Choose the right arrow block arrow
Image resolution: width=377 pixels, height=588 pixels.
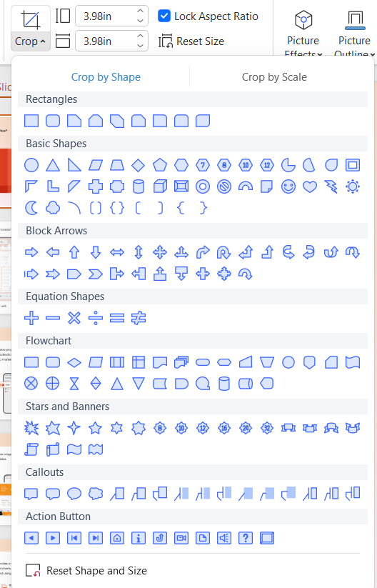(31, 252)
